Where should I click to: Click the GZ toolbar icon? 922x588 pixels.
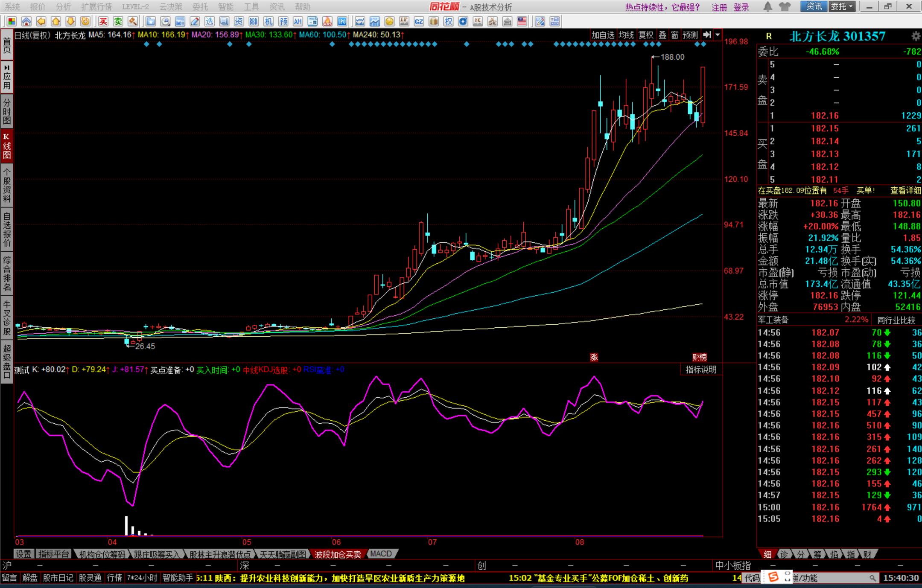[419, 21]
